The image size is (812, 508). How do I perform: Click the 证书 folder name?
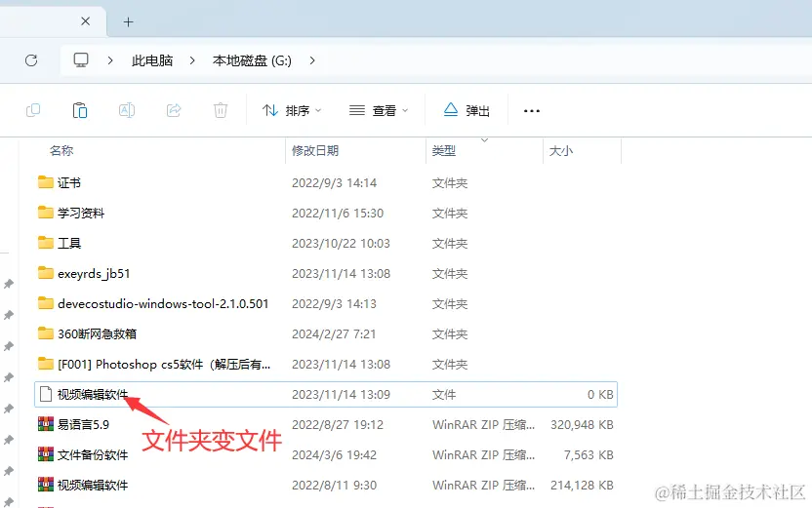(69, 182)
